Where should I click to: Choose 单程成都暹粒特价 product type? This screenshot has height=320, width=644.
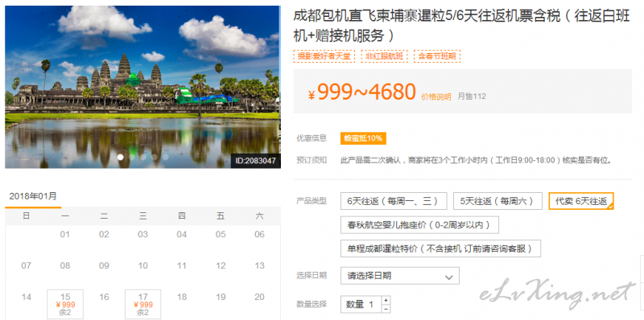(440, 248)
